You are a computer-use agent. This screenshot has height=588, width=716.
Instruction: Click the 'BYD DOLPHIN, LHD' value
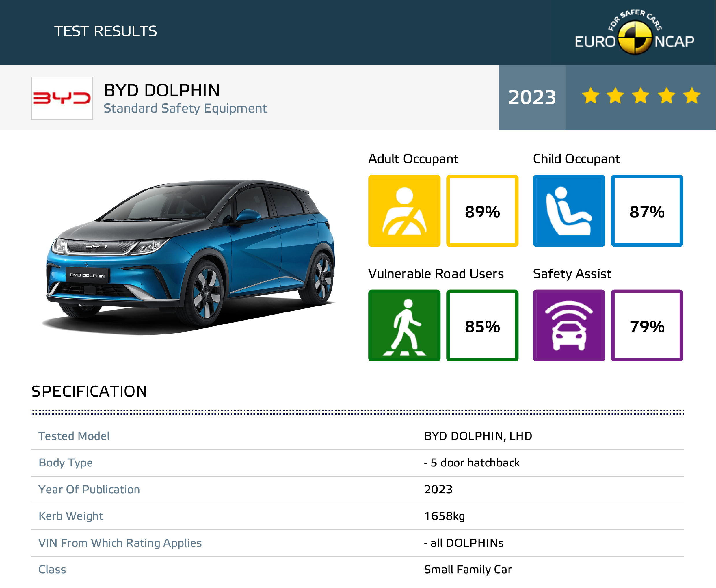478,436
